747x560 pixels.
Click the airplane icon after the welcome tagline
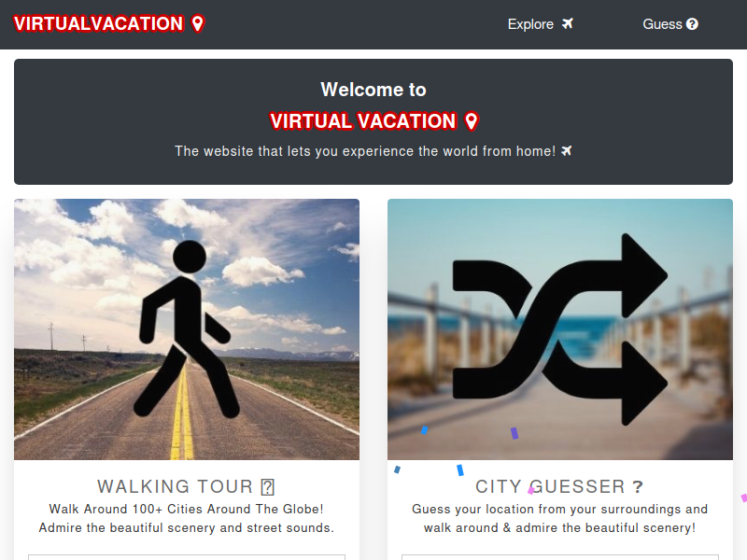[566, 151]
